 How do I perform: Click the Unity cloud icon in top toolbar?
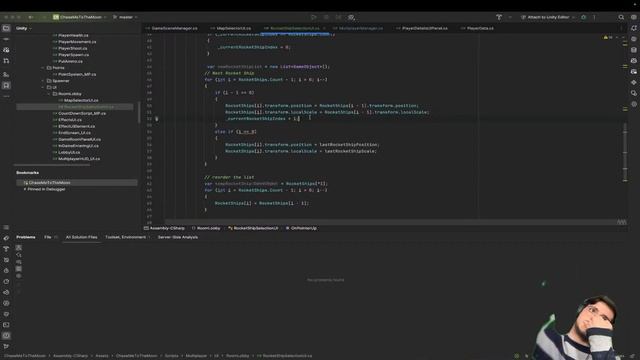tap(351, 17)
